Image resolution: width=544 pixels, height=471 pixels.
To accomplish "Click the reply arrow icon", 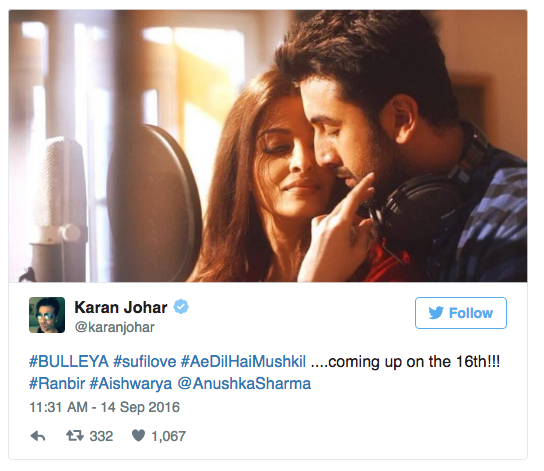I will click(38, 436).
